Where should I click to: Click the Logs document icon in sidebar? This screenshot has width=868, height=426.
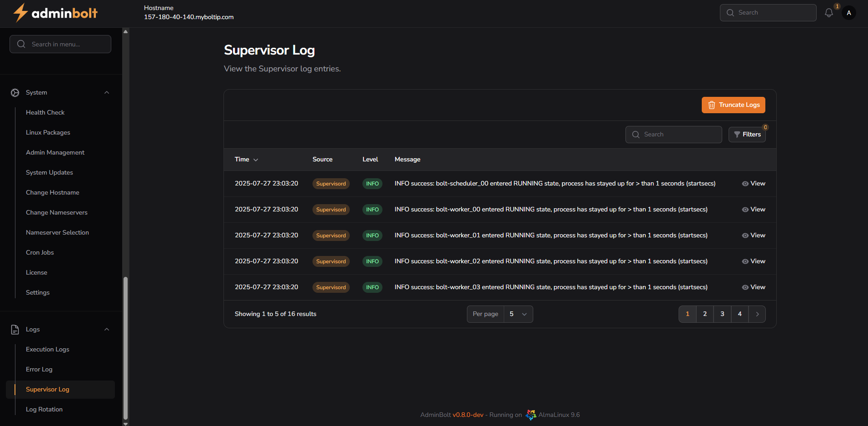[15, 329]
